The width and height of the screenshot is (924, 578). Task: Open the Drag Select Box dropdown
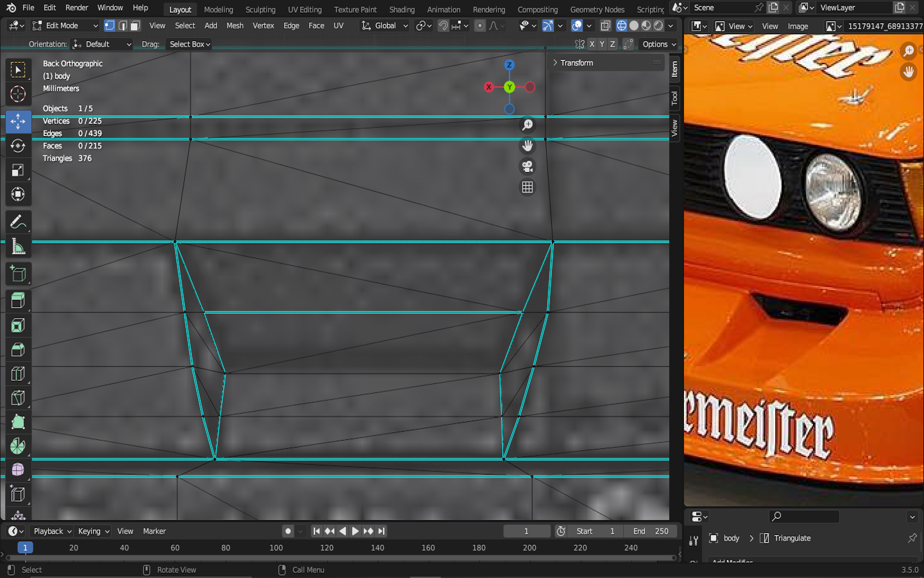coord(189,44)
